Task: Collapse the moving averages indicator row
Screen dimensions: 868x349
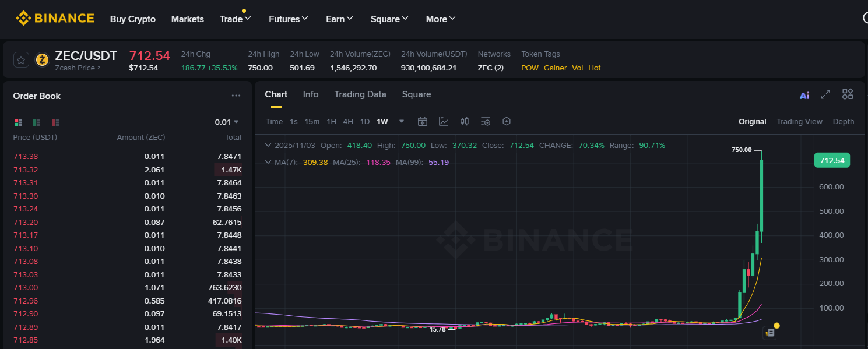Action: click(x=268, y=162)
